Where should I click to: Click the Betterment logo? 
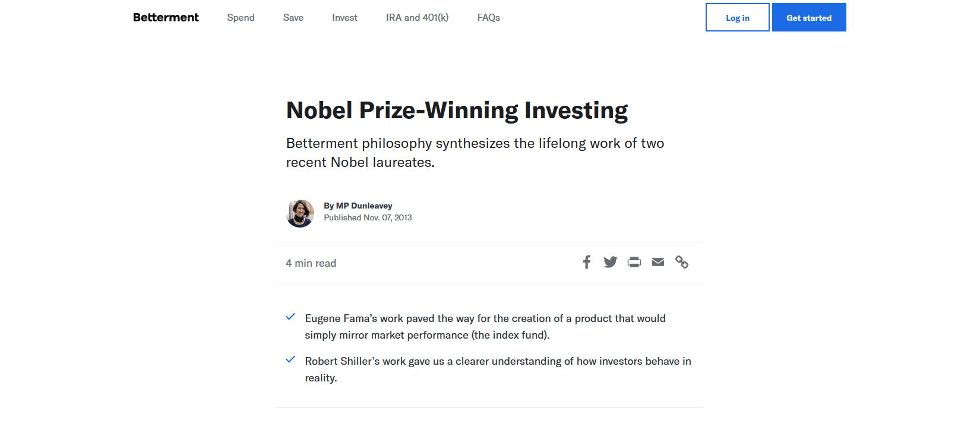tap(166, 17)
